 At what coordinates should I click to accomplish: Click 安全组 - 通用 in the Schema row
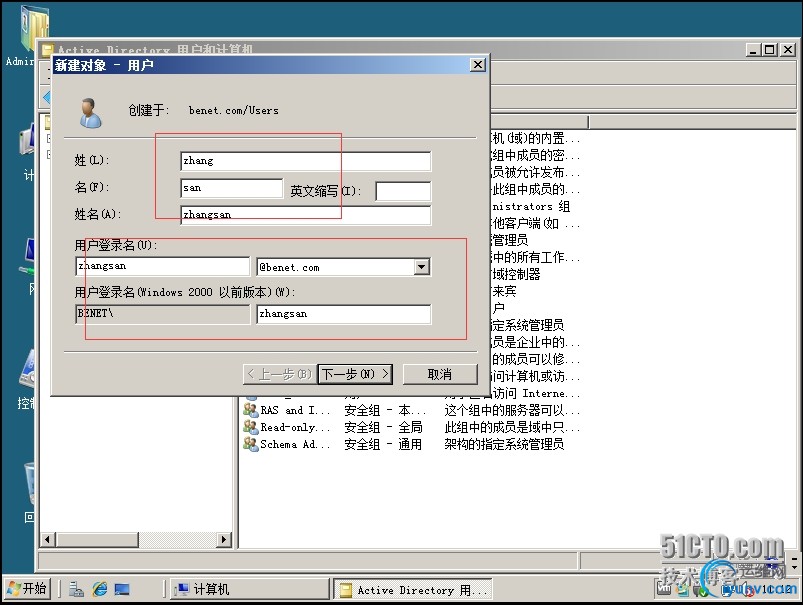383,444
